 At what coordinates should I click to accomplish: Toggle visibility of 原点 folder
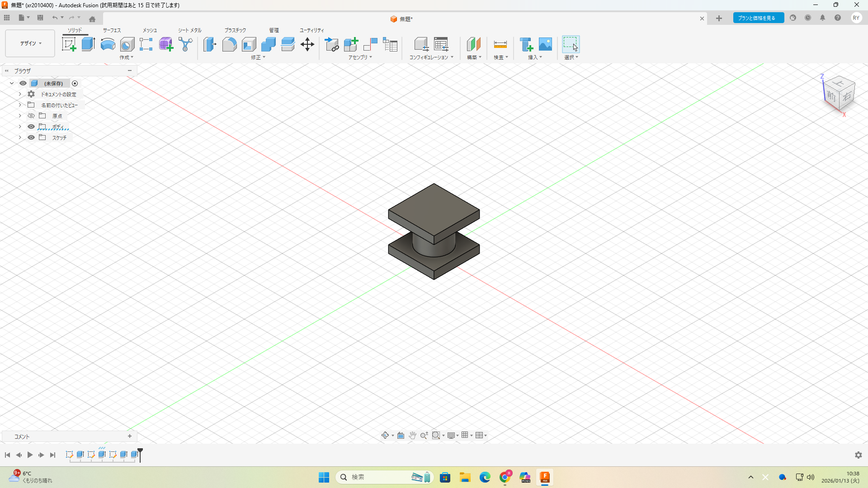pos(31,116)
